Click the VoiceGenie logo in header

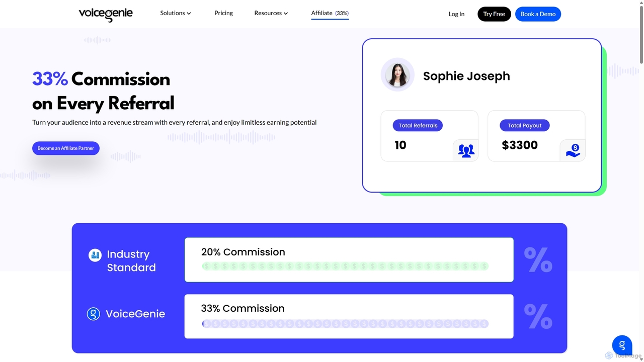coord(106,14)
